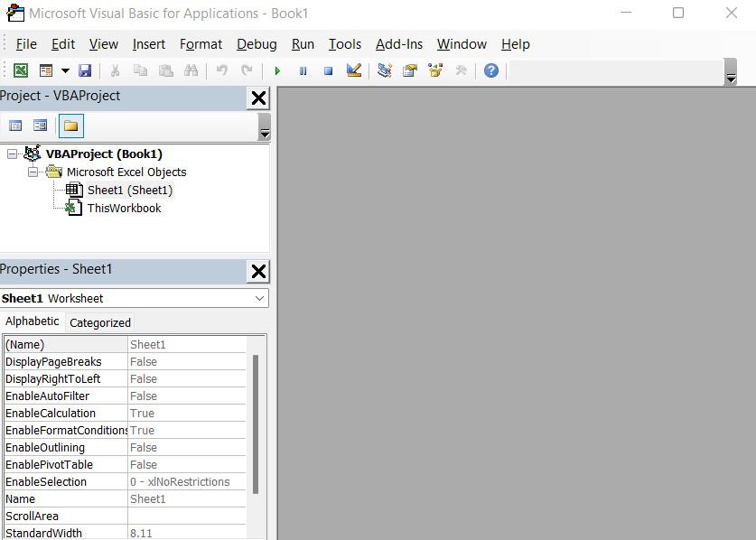Image resolution: width=756 pixels, height=540 pixels.
Task: Click the Reset stop icon
Action: tap(329, 70)
